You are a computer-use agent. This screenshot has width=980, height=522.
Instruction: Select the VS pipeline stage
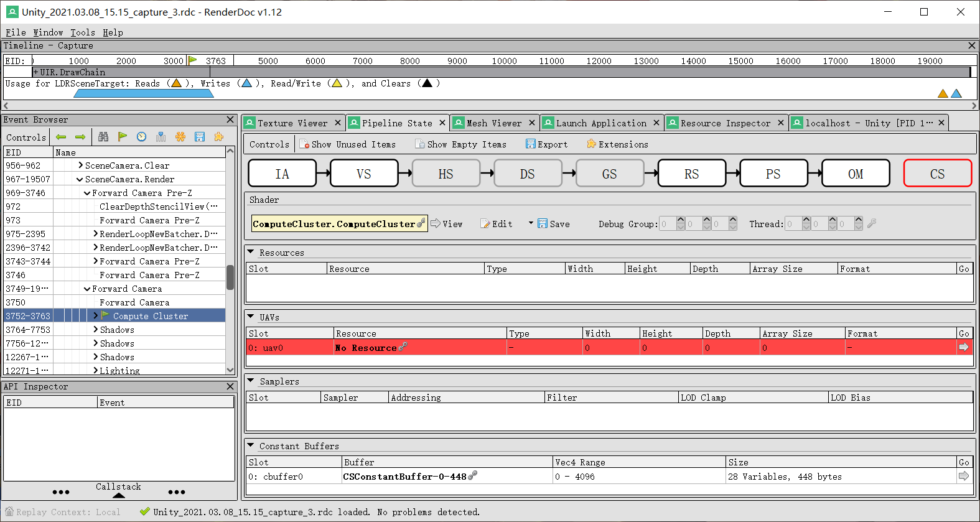click(x=364, y=174)
